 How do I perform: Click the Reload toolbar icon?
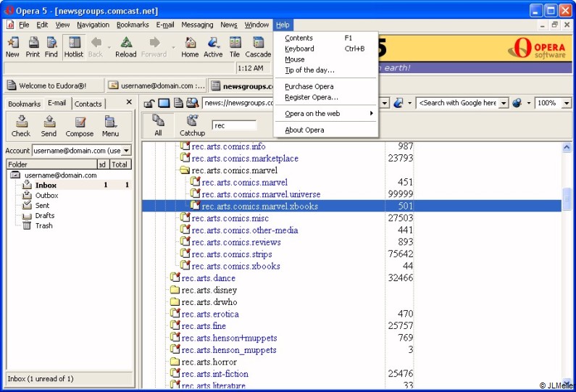125,47
